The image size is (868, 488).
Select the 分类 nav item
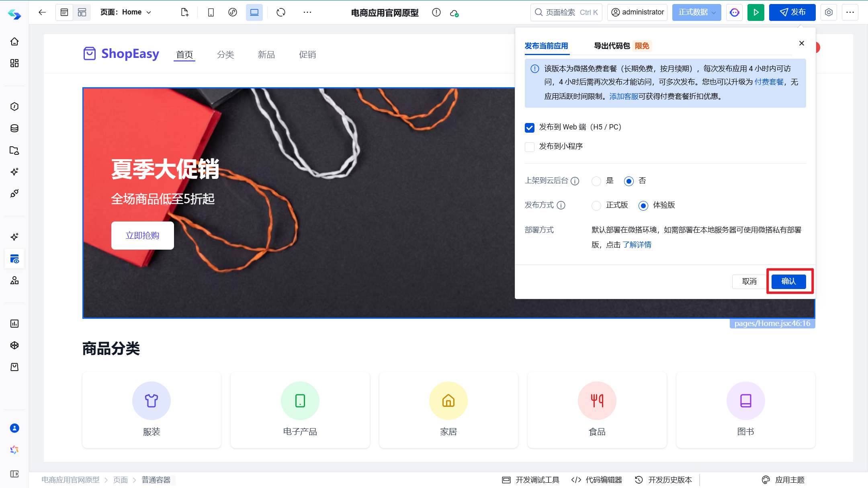click(x=225, y=55)
